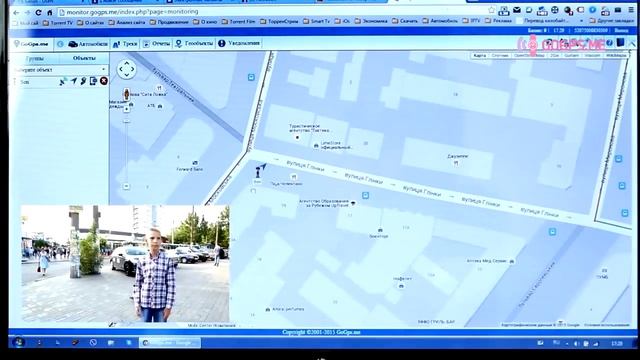Open the Треки menu
The width and height of the screenshot is (640, 360).
[125, 44]
